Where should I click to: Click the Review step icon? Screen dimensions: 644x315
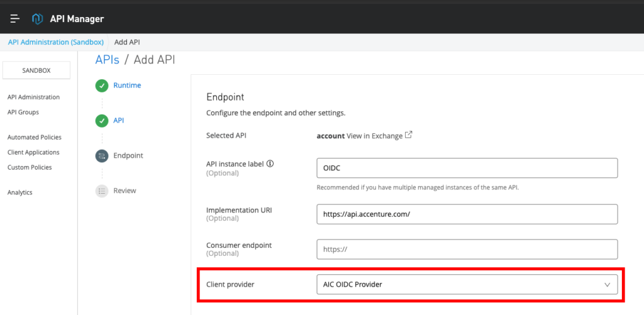(x=102, y=191)
